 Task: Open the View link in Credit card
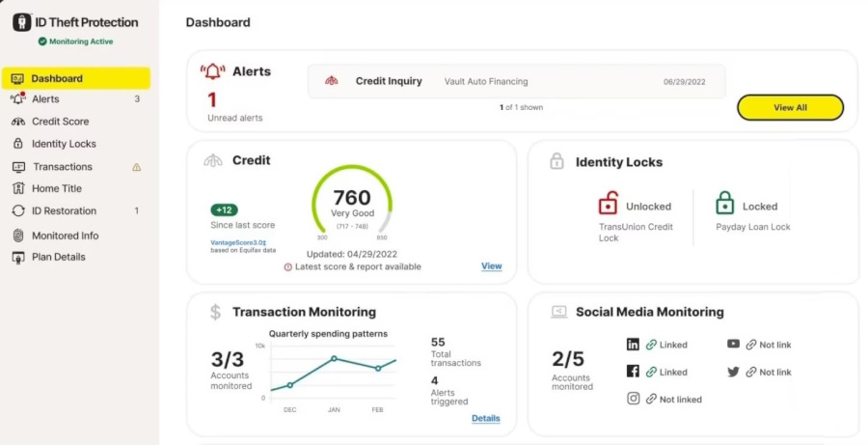[491, 266]
